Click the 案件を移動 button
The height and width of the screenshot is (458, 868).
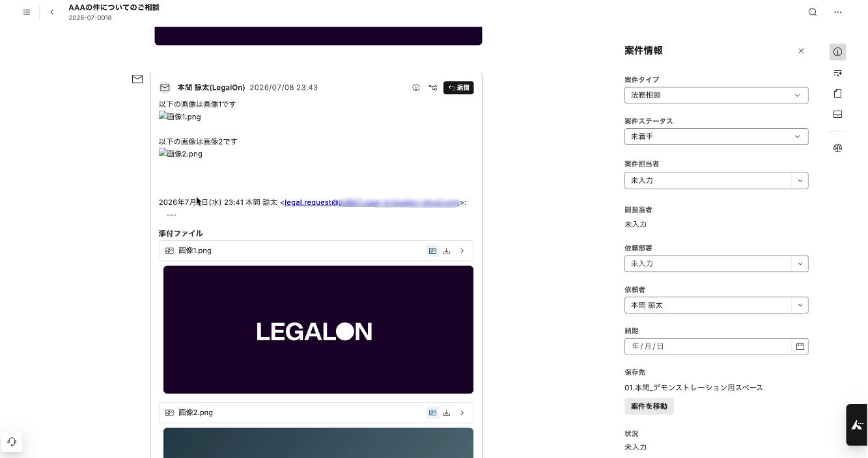pos(649,406)
